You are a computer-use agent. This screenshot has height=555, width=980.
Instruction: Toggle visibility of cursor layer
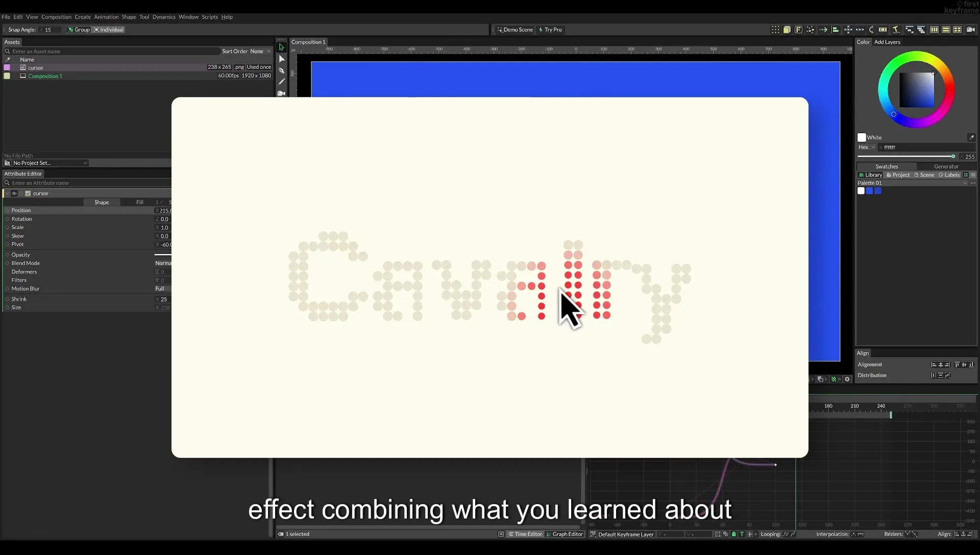pos(14,194)
